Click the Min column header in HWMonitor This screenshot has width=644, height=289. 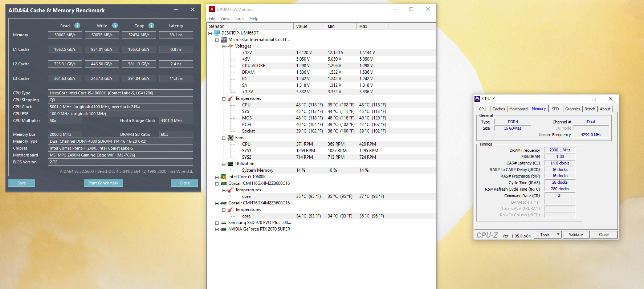click(341, 26)
